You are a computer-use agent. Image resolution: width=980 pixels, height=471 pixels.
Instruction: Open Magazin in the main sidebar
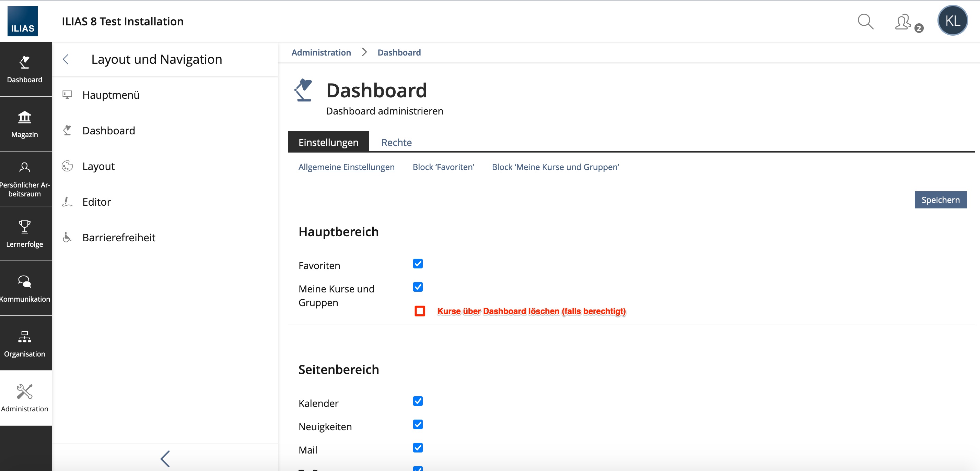pos(25,124)
